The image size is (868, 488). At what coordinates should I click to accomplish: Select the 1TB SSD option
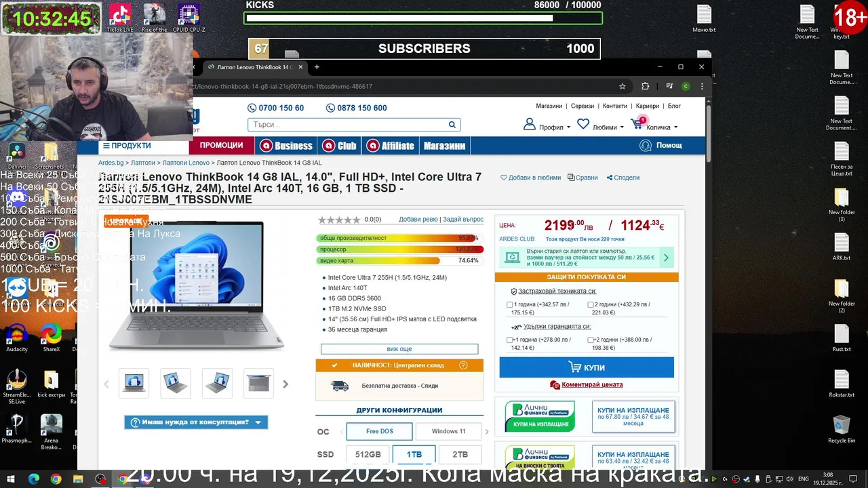pyautogui.click(x=414, y=454)
